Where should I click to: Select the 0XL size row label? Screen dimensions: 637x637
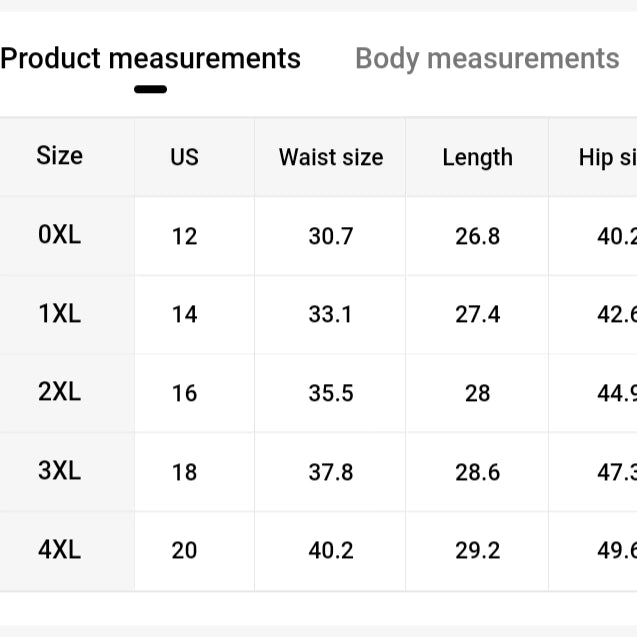click(x=60, y=235)
